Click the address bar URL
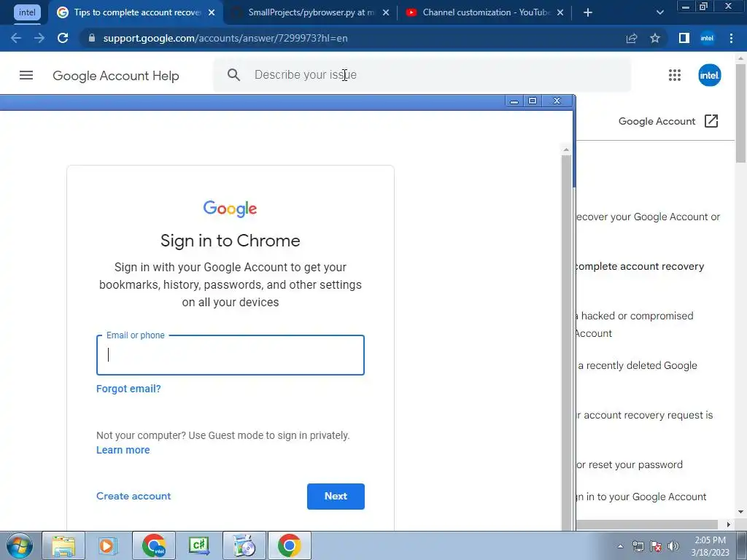This screenshot has width=747, height=560. coord(225,38)
